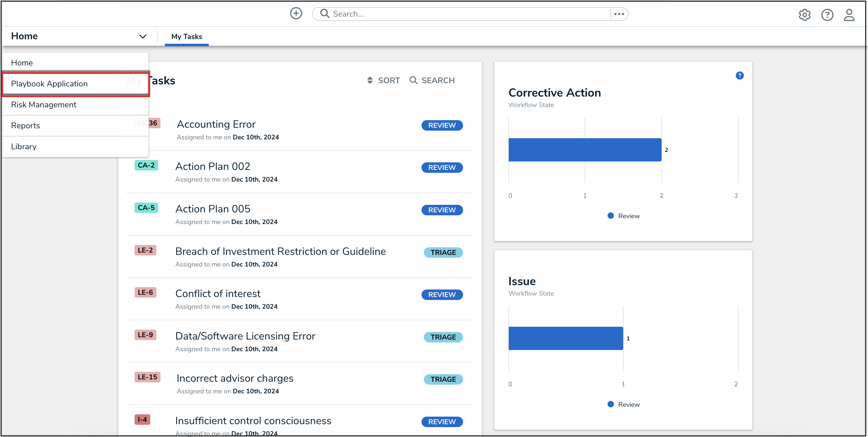Viewport: 868px width, 437px height.
Task: Open the user profile icon
Action: 849,15
